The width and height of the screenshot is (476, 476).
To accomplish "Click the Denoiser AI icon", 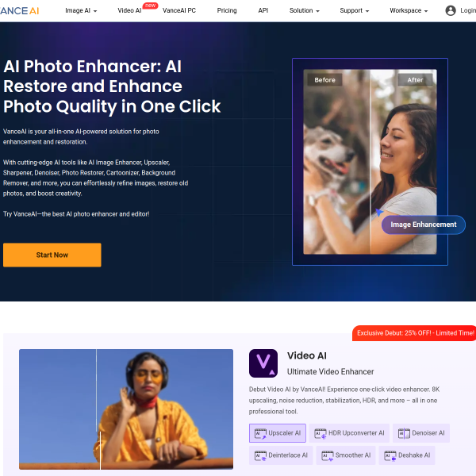I will tap(404, 433).
